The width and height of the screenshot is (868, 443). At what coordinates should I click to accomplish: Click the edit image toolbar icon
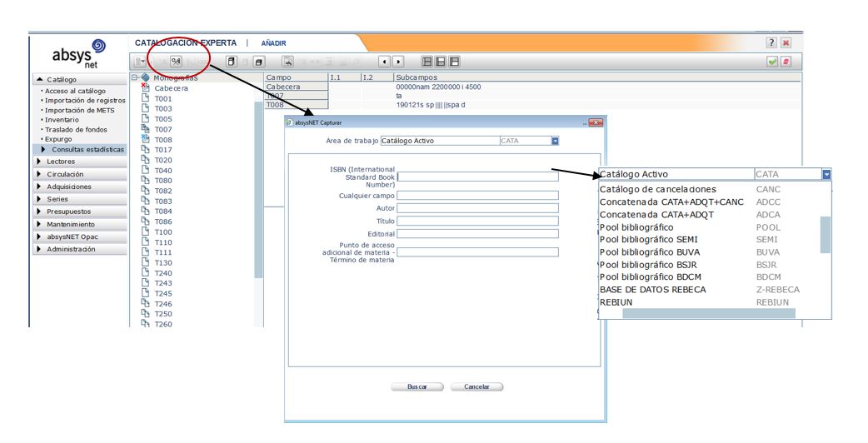288,62
